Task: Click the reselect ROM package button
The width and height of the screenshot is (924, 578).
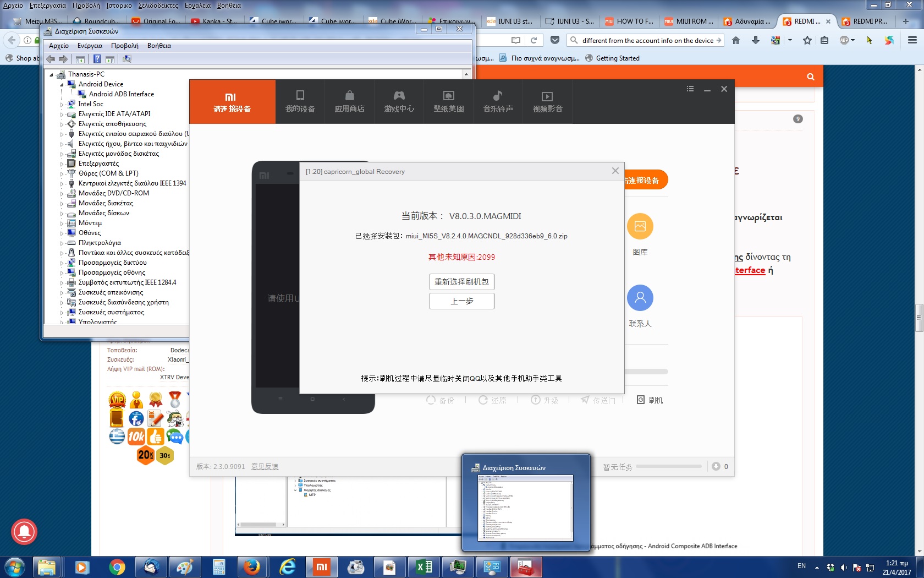Action: [461, 282]
